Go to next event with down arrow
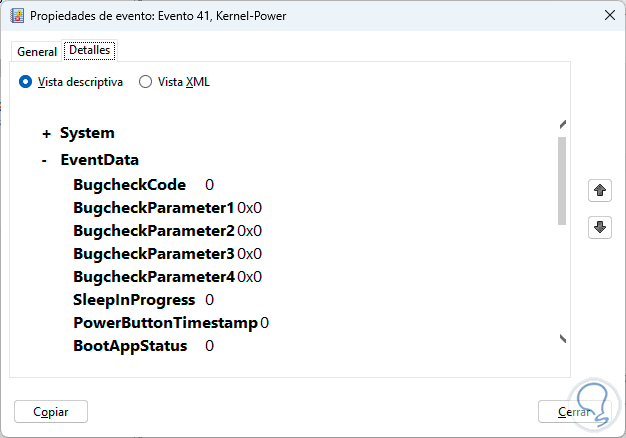This screenshot has height=438, width=626. tap(600, 227)
